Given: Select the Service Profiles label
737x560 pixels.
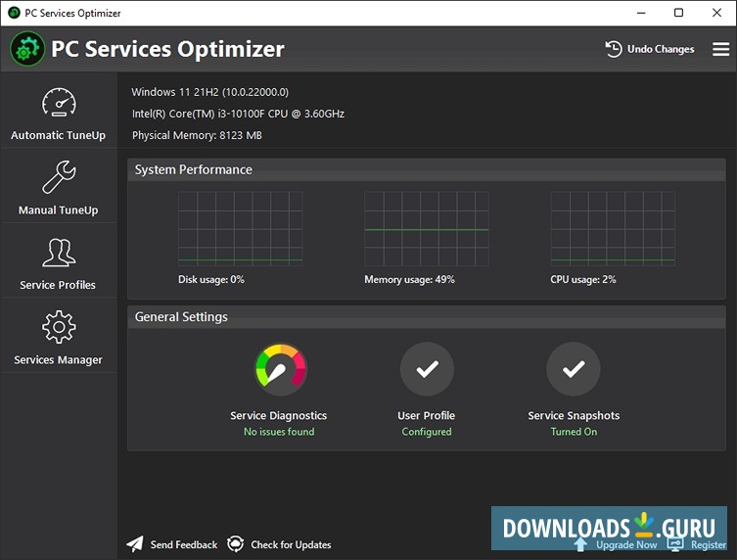Looking at the screenshot, I should (x=58, y=285).
